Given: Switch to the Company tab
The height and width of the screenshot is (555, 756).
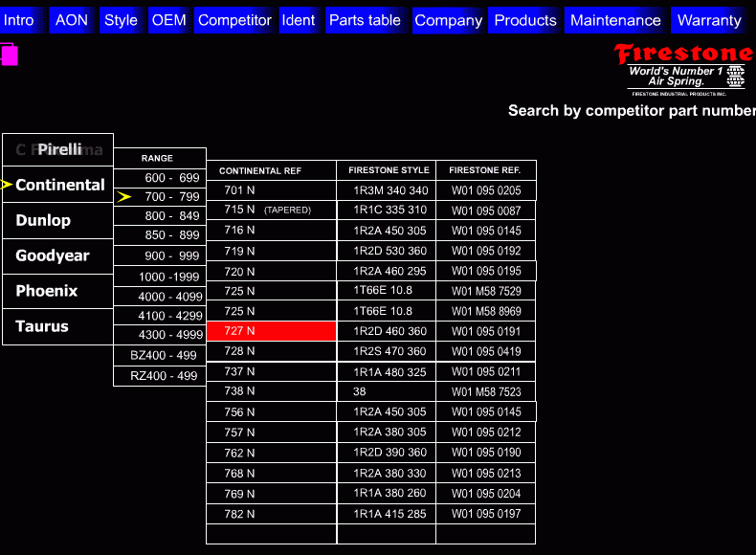Looking at the screenshot, I should pos(449,20).
